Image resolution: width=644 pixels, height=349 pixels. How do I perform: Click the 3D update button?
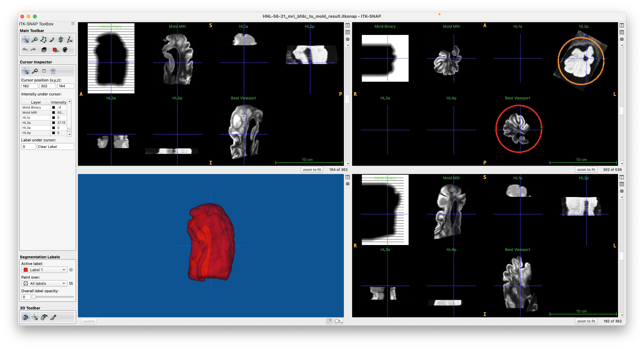click(89, 321)
